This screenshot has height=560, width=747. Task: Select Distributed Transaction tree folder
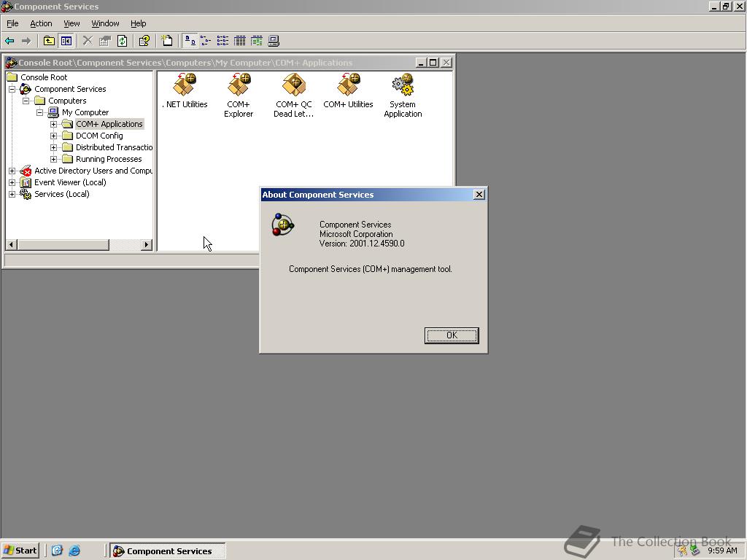(x=114, y=147)
